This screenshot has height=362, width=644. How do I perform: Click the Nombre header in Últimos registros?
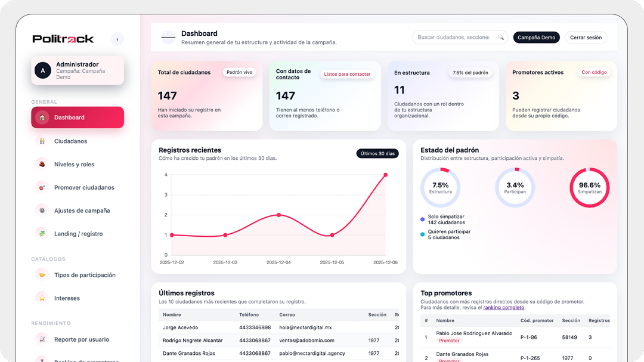pos(172,315)
